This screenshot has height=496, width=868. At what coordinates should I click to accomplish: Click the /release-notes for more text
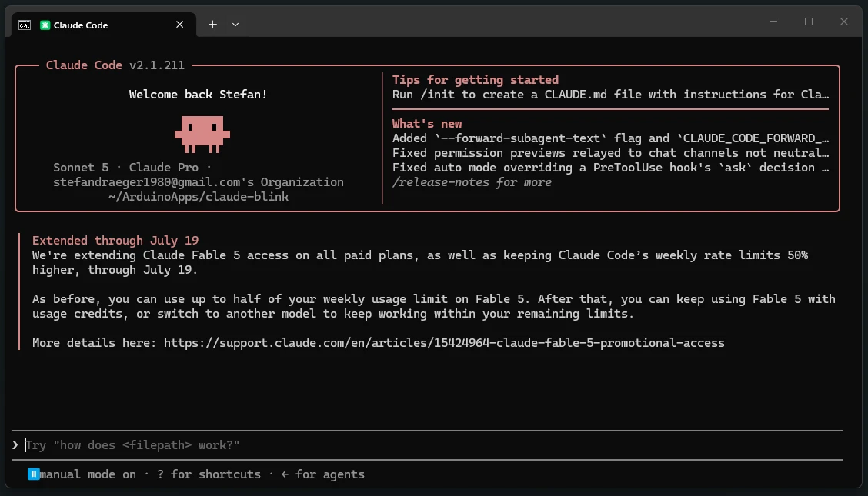coord(472,182)
